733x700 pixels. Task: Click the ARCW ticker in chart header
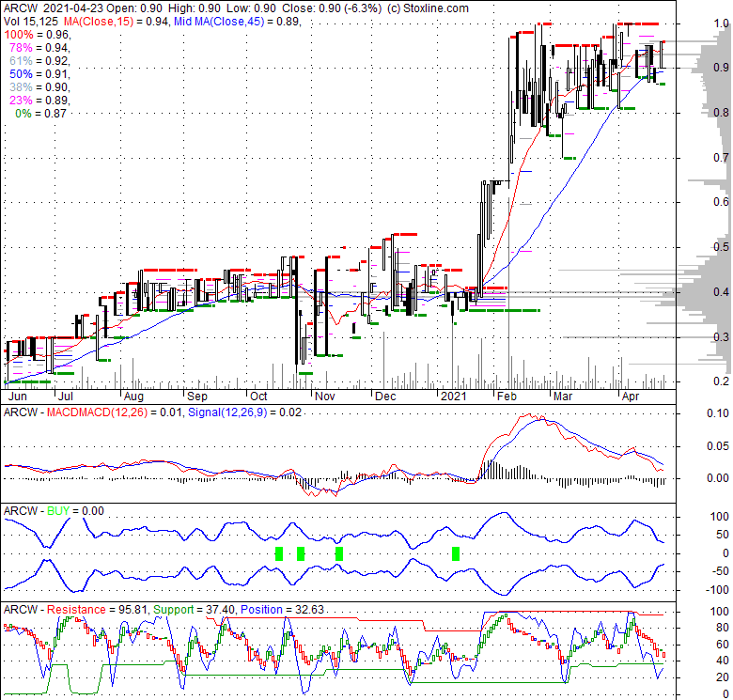coord(21,8)
